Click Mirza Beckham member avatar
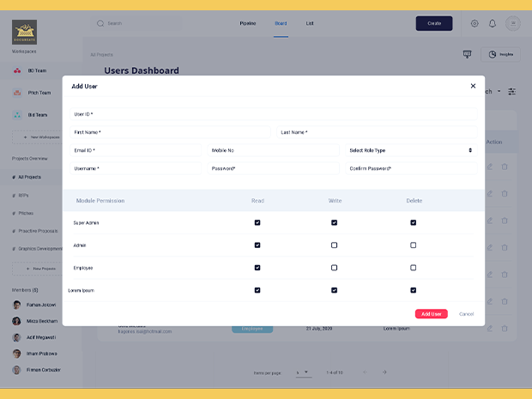Viewport: 532px width, 399px height. 16,321
